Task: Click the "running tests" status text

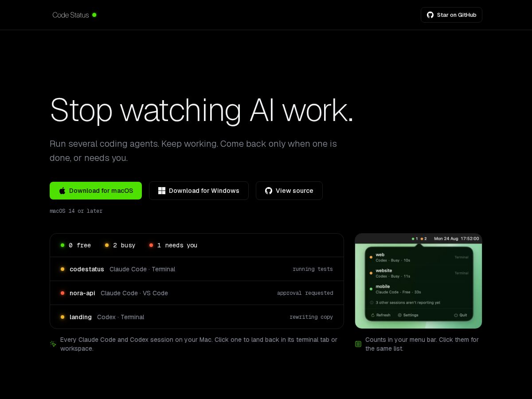Action: tap(313, 269)
